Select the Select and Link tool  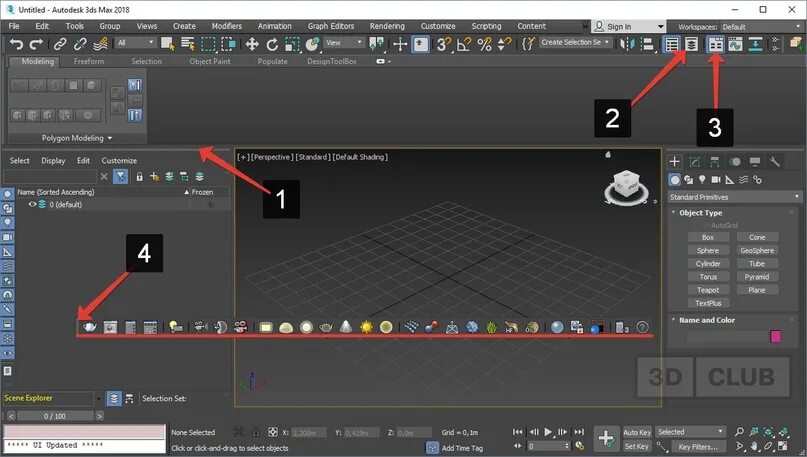coord(60,44)
